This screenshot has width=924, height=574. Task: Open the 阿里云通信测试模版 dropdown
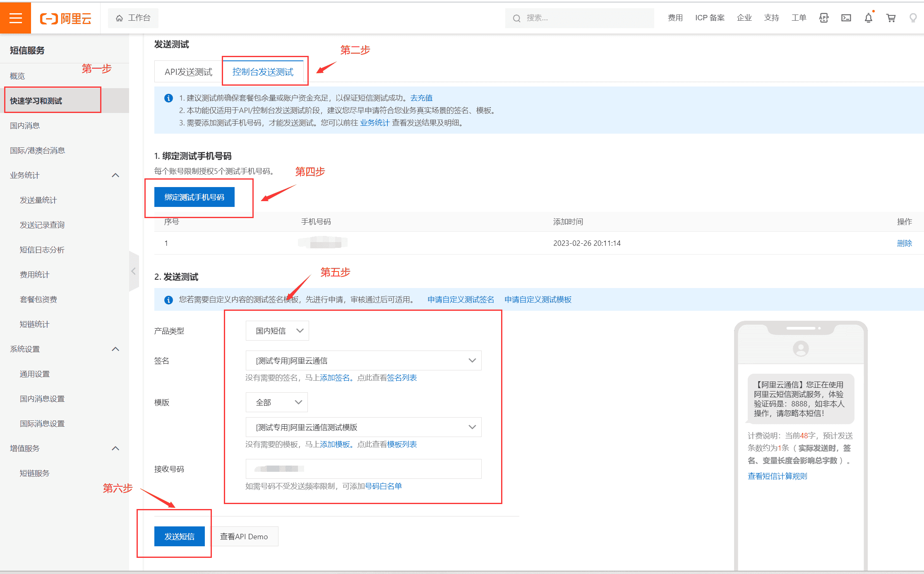363,427
